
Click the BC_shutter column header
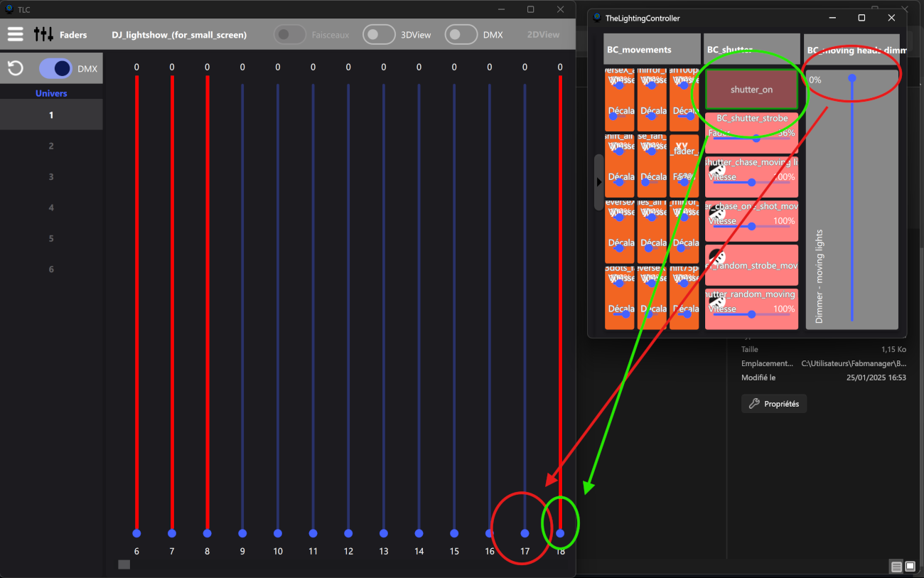coord(751,50)
